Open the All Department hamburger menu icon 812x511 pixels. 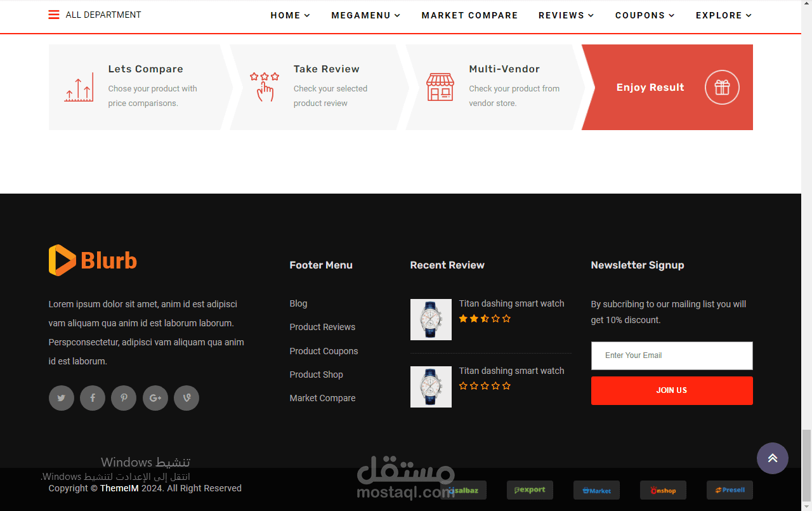(x=54, y=15)
